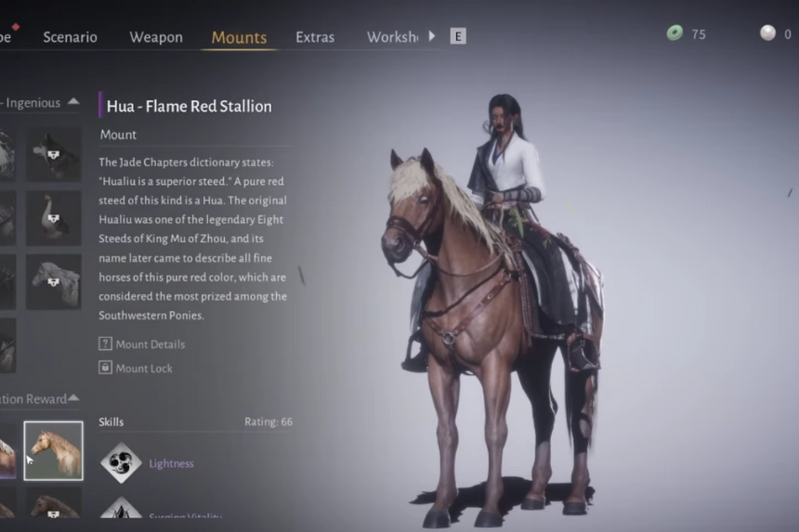Advance tabs with the right arrow
Viewport: 799px width, 532px height.
pos(432,35)
